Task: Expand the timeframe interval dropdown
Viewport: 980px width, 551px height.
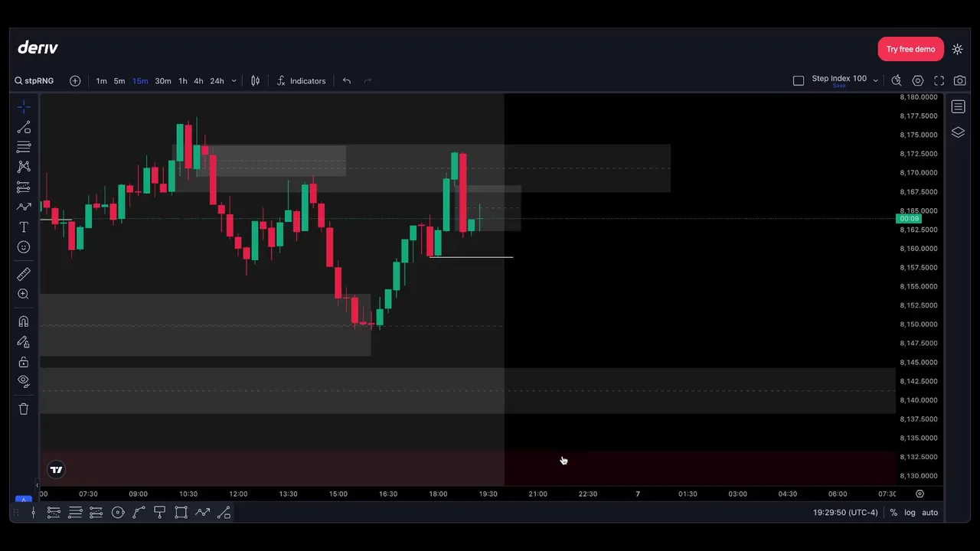Action: (234, 81)
